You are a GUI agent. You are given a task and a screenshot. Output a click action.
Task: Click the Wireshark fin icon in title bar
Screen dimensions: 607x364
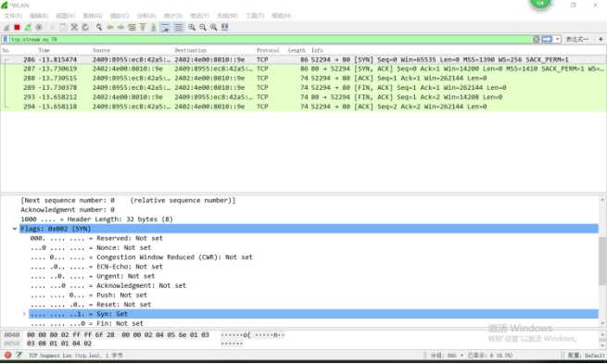[x=5, y=5]
